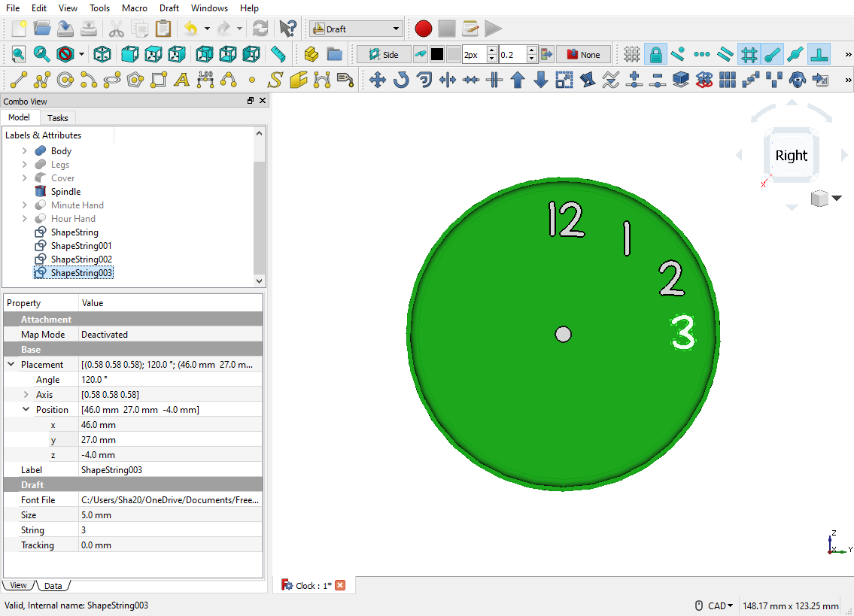Expand the Minute Hand tree item
This screenshot has height=616, width=854.
point(25,205)
